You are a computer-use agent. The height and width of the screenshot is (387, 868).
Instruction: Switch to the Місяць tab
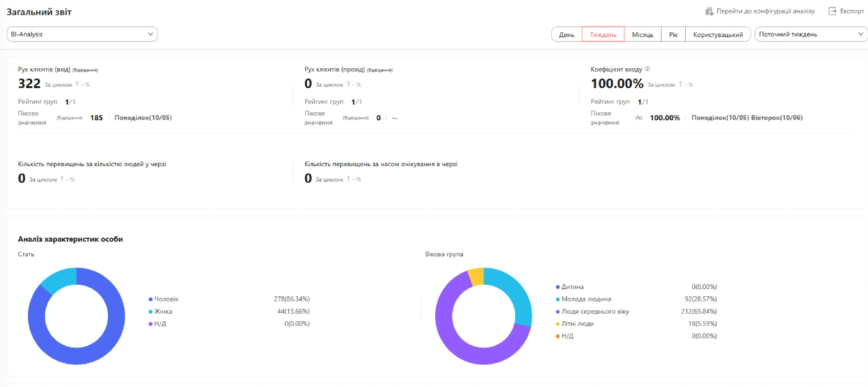coord(643,35)
